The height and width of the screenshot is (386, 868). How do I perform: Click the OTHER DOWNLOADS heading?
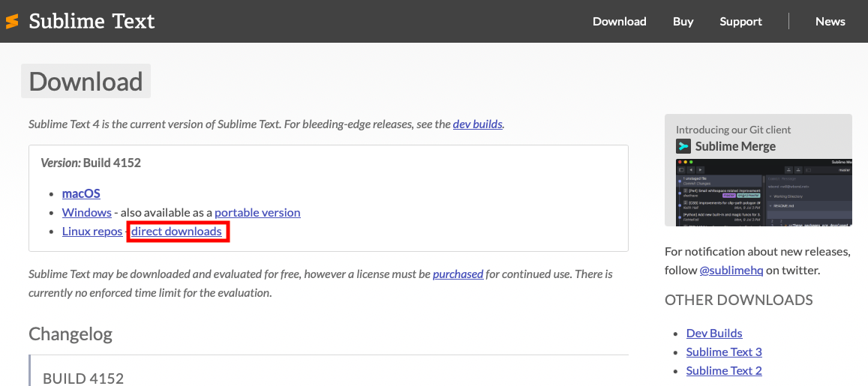[738, 300]
